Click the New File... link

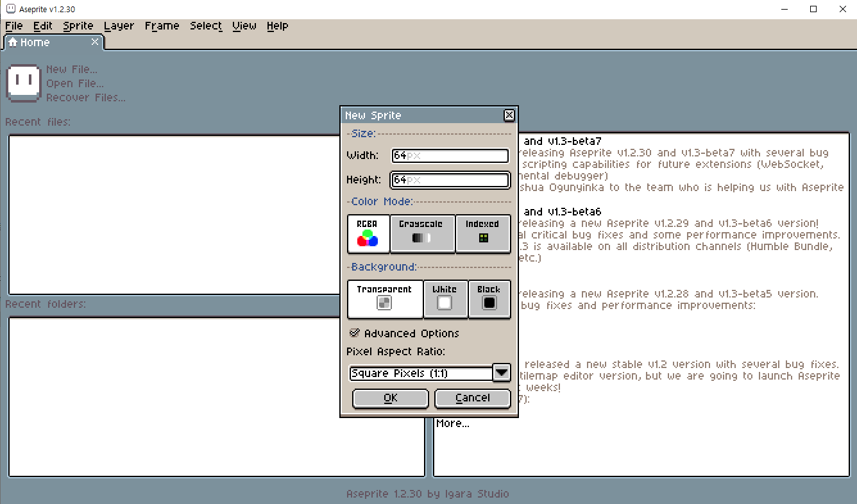(72, 69)
